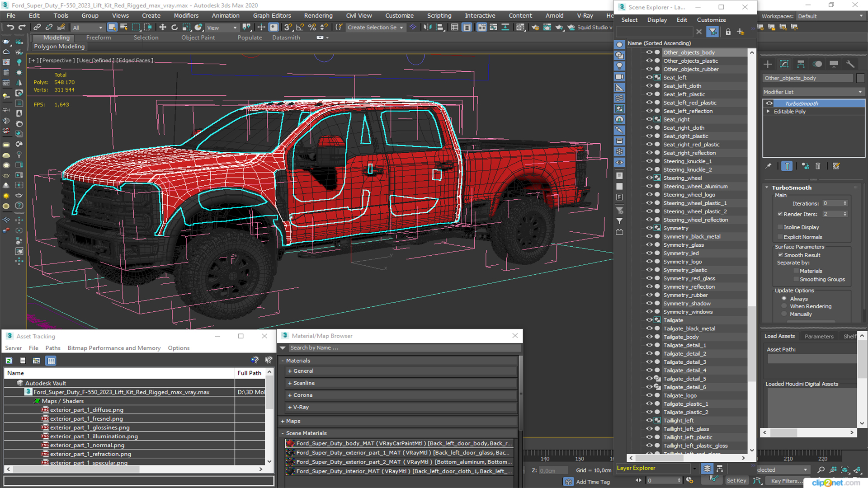Viewport: 868px width, 488px height.
Task: Toggle the Angle Snap button
Action: pos(300,28)
